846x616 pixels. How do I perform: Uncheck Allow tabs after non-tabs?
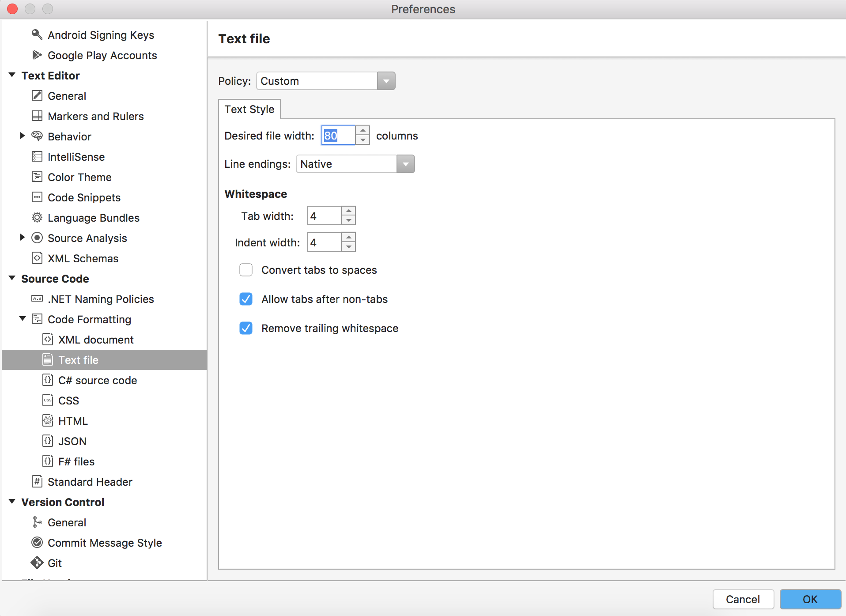pyautogui.click(x=246, y=299)
